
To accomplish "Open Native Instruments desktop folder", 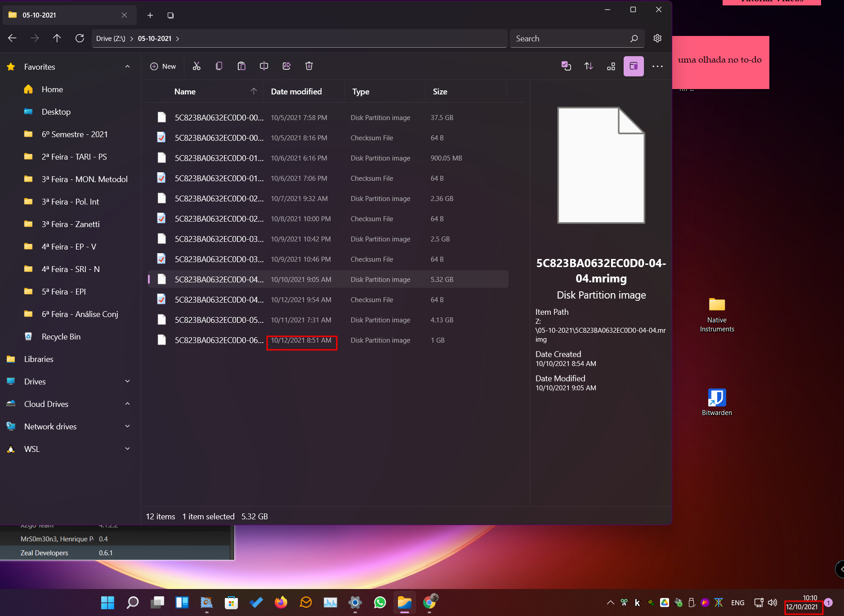I will point(717,315).
